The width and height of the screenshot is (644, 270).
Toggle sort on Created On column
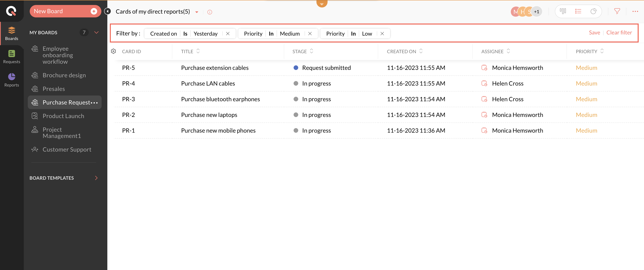click(x=421, y=51)
